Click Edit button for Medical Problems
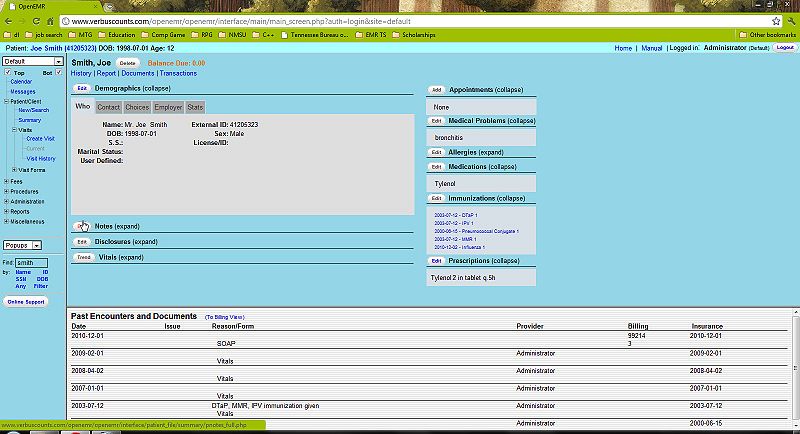This screenshot has width=800, height=434. point(436,121)
